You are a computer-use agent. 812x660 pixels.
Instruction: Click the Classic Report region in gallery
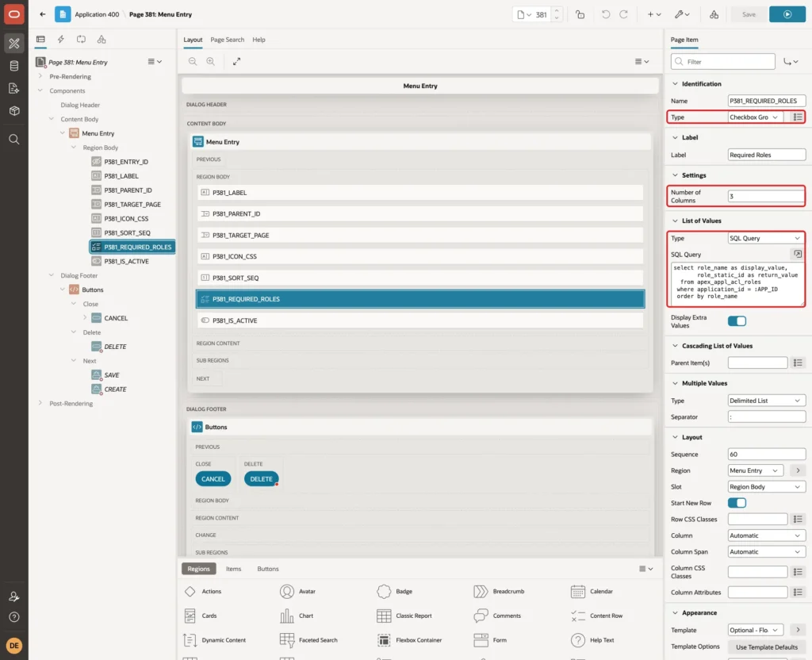coord(404,616)
